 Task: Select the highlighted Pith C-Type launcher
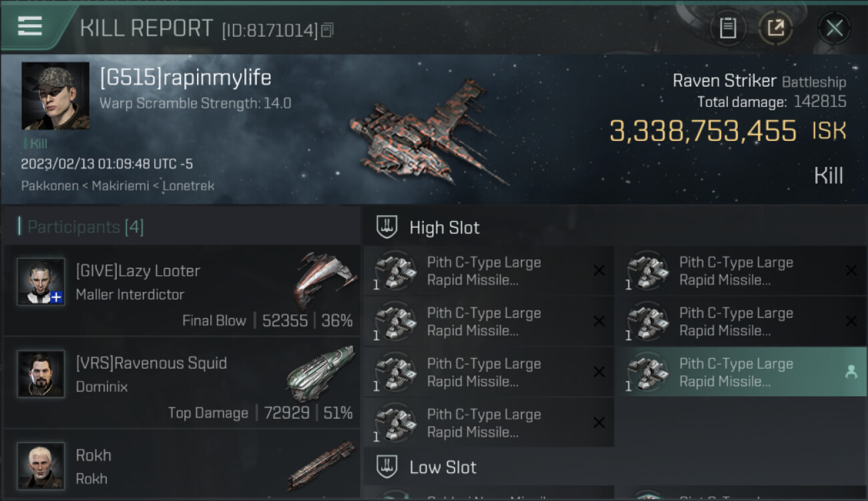coord(734,372)
